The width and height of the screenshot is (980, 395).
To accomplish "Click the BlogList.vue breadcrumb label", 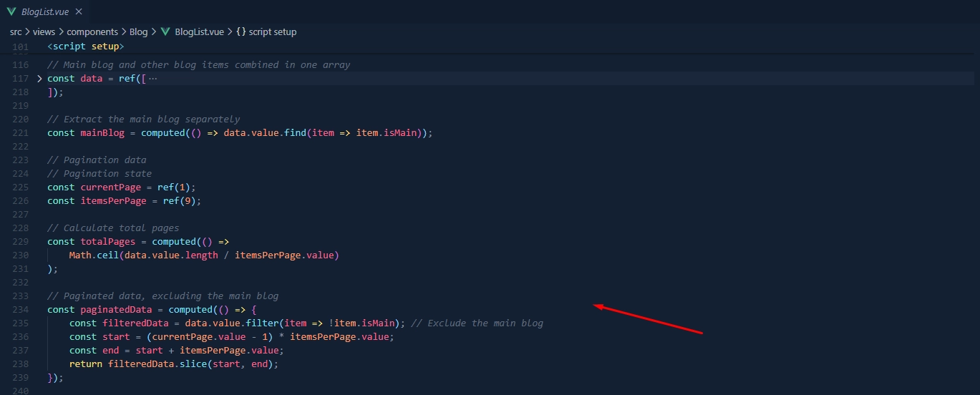I will pyautogui.click(x=199, y=32).
